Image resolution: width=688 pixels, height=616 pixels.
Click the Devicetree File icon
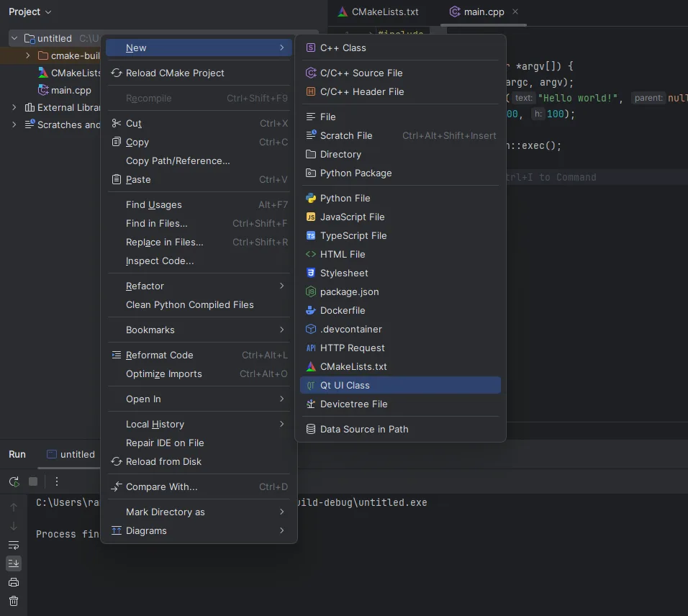tap(311, 404)
